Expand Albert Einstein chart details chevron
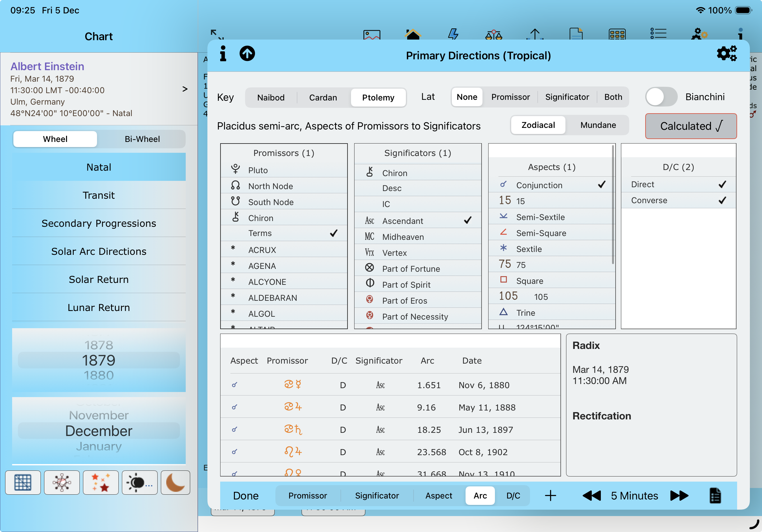The width and height of the screenshot is (762, 532). pyautogui.click(x=185, y=89)
